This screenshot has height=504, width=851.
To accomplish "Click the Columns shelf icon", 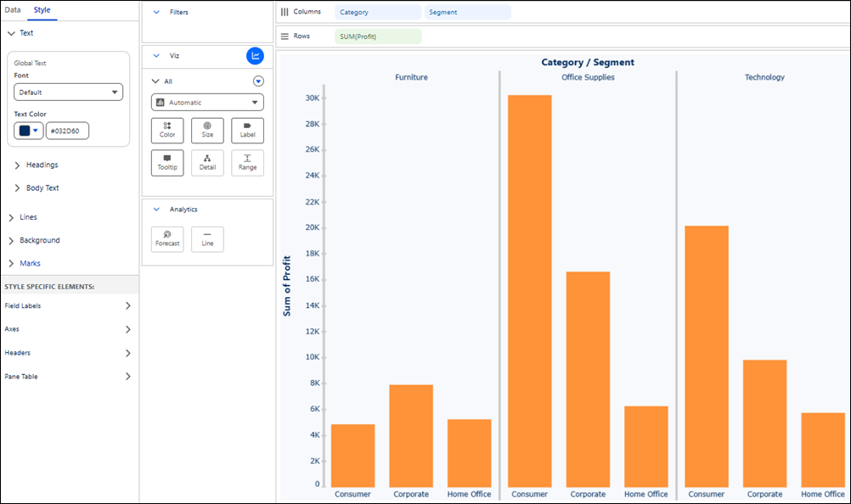I will 285,12.
